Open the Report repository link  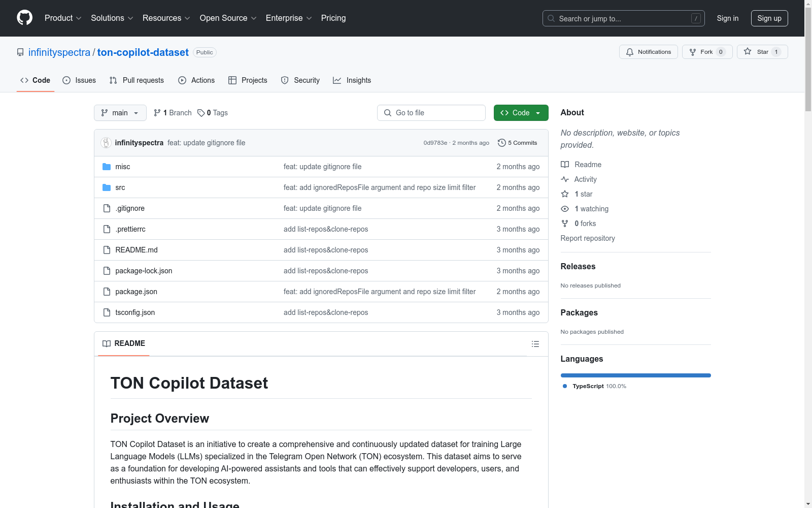coord(588,238)
